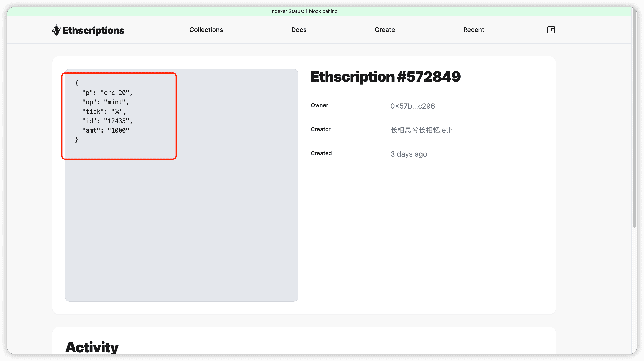Open the Recent nav item
The width and height of the screenshot is (644, 361).
[474, 30]
